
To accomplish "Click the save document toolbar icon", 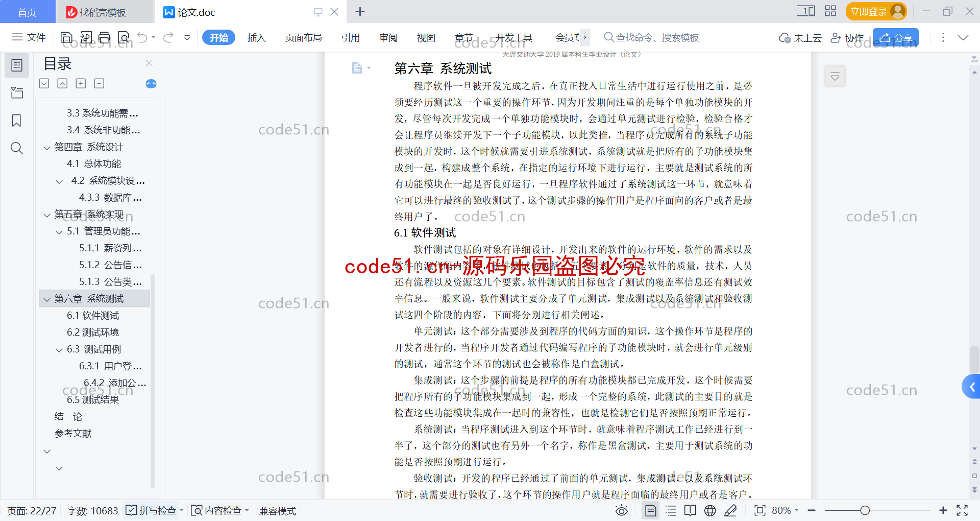I will (x=66, y=37).
